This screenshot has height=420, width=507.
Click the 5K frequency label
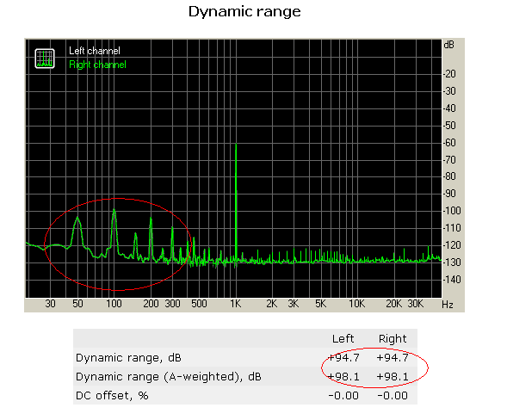click(320, 304)
